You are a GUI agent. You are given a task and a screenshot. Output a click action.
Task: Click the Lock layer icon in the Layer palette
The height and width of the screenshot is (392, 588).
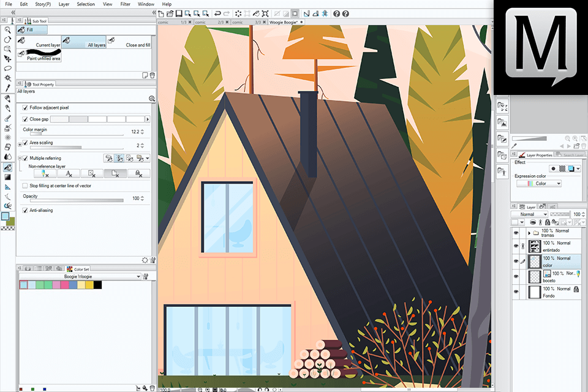548,222
